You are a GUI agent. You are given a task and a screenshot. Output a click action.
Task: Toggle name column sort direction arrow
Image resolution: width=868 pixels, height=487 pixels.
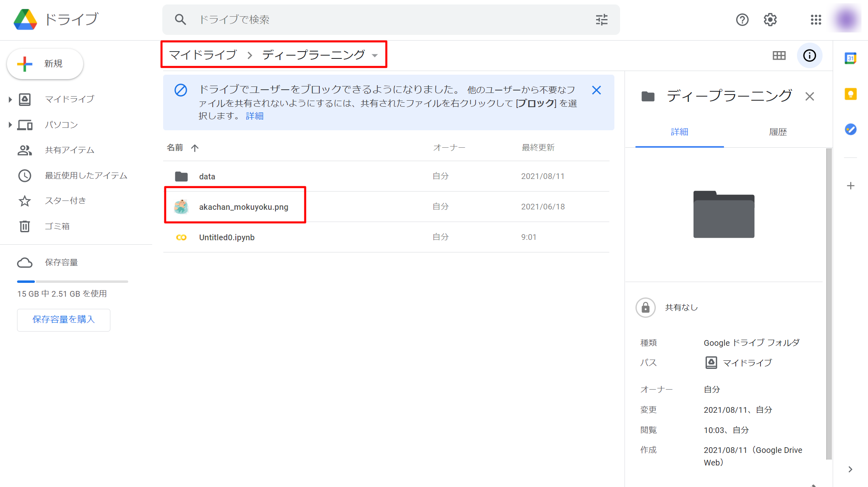pyautogui.click(x=195, y=148)
